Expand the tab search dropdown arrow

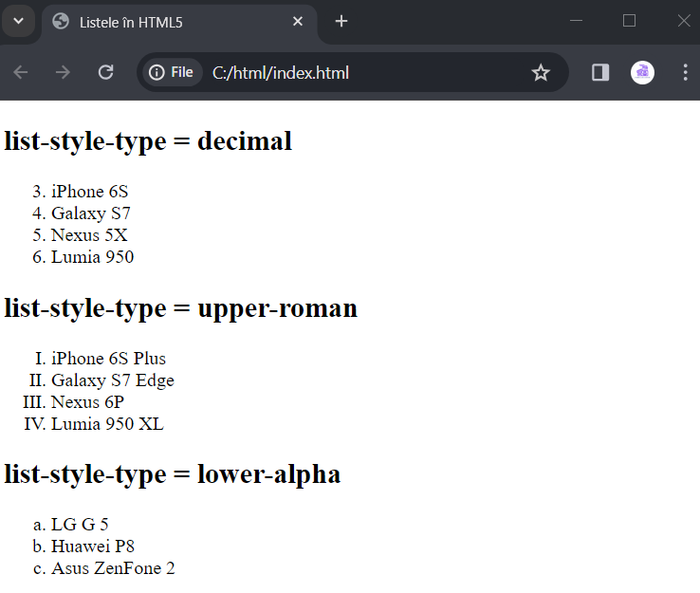18,21
